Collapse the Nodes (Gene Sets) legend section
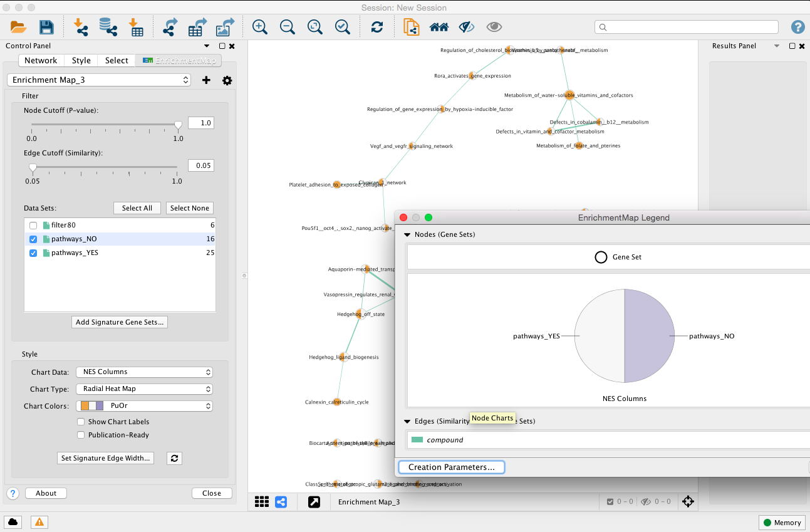The image size is (810, 532). (x=408, y=234)
